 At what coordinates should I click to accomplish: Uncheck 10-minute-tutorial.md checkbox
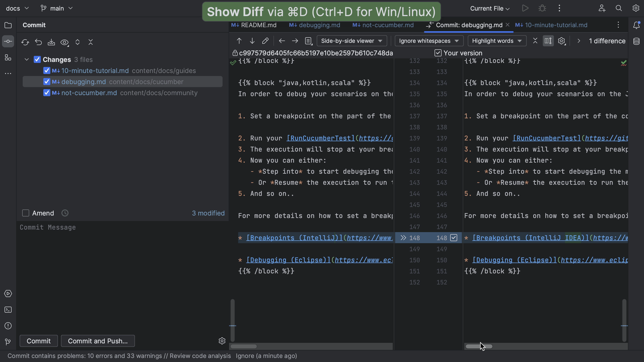pyautogui.click(x=47, y=71)
